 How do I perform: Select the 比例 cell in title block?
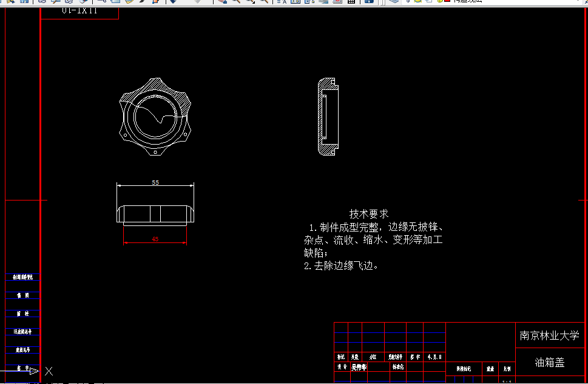pos(507,369)
